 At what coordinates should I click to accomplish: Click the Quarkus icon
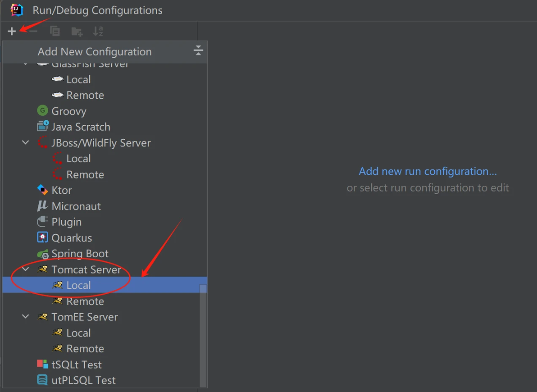point(42,237)
